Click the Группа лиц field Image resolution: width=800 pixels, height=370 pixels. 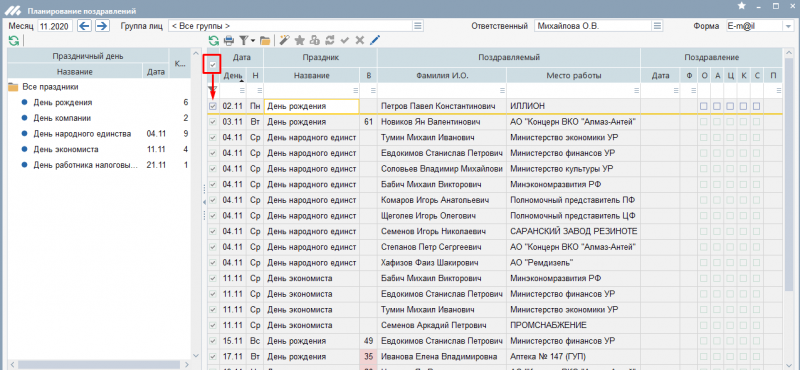point(290,26)
